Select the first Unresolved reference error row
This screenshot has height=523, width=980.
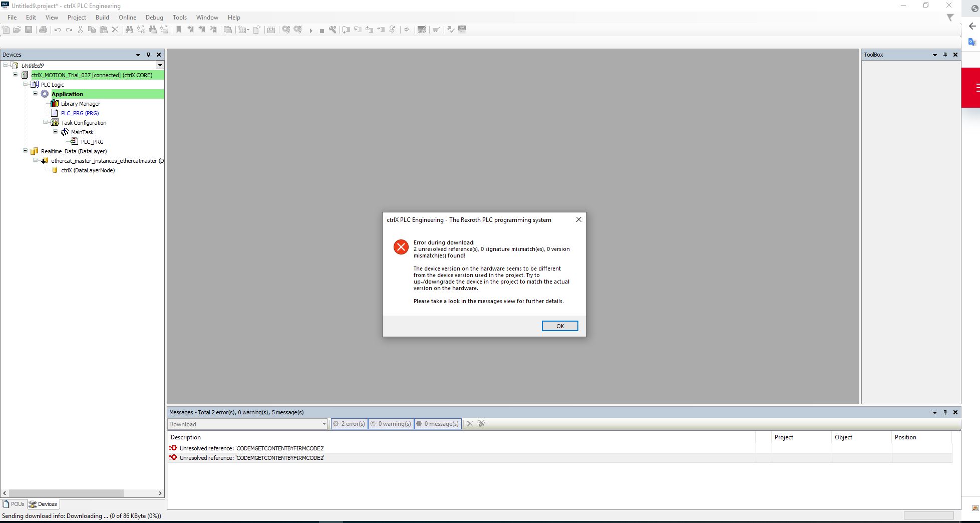pyautogui.click(x=251, y=448)
